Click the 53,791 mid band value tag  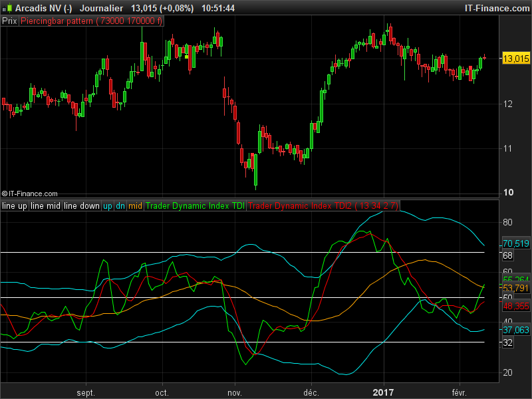click(x=516, y=288)
